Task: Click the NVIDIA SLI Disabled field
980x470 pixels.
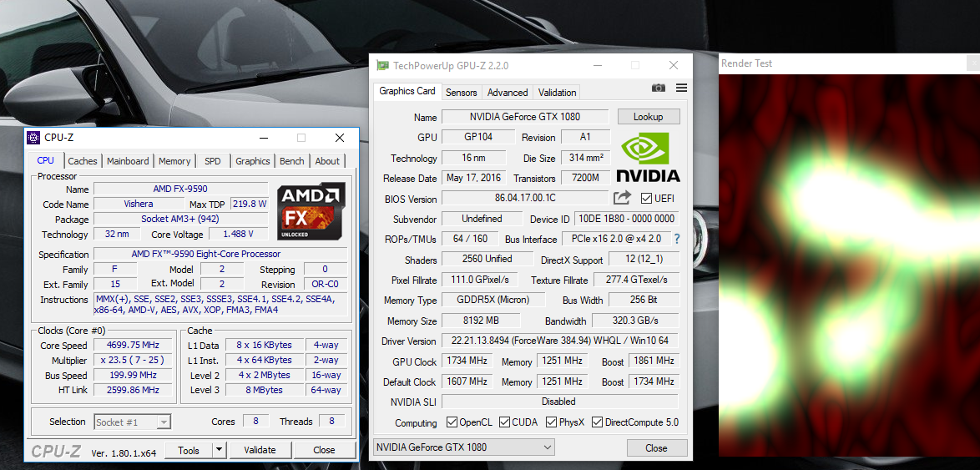Action: 560,402
